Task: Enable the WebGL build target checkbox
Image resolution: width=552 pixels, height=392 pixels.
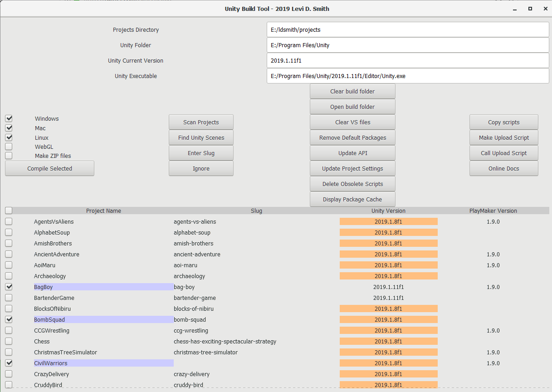Action: (x=9, y=147)
